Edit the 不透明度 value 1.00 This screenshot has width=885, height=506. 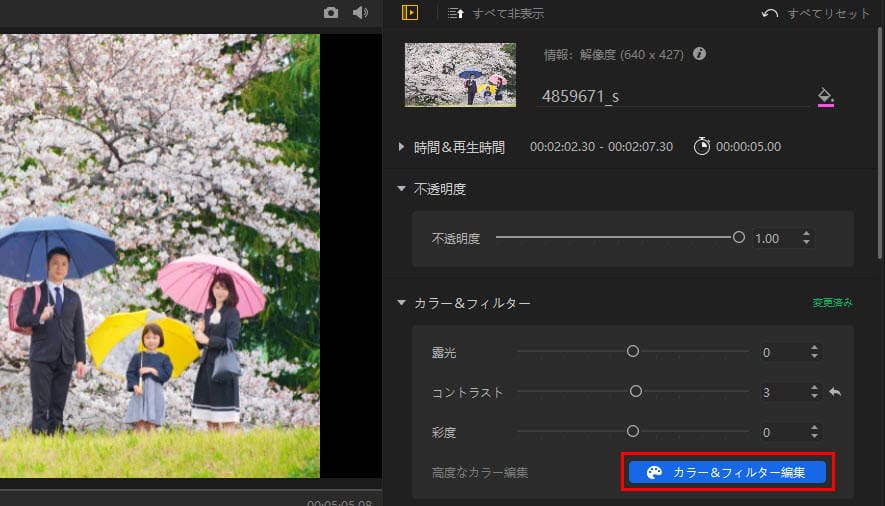776,239
